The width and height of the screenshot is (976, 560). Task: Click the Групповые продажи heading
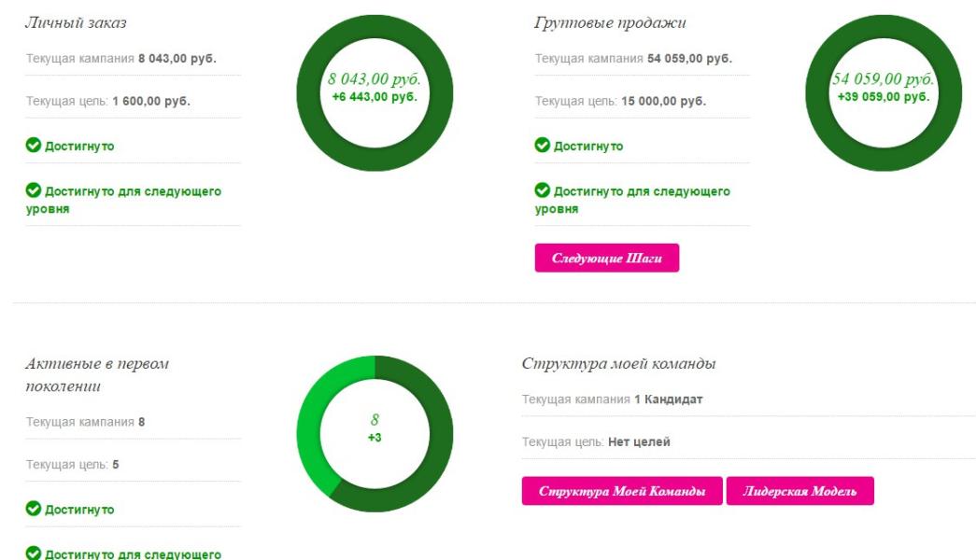[x=610, y=22]
